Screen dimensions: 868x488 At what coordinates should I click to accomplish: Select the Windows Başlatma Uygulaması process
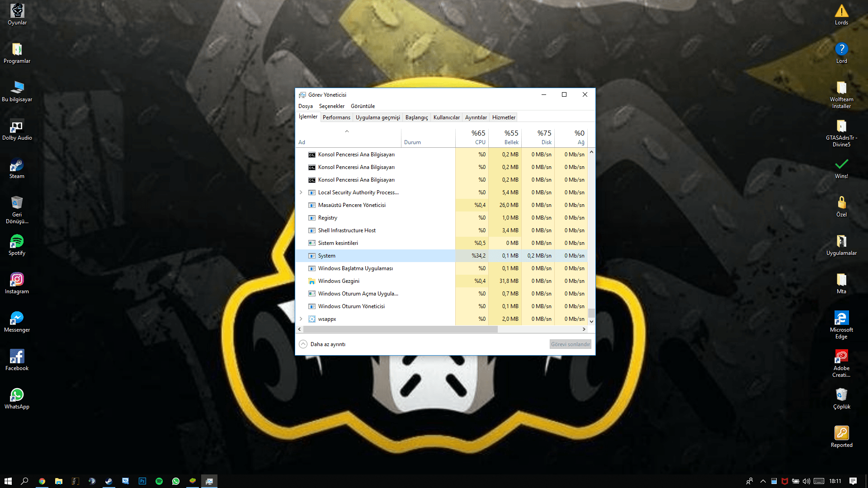(441, 268)
